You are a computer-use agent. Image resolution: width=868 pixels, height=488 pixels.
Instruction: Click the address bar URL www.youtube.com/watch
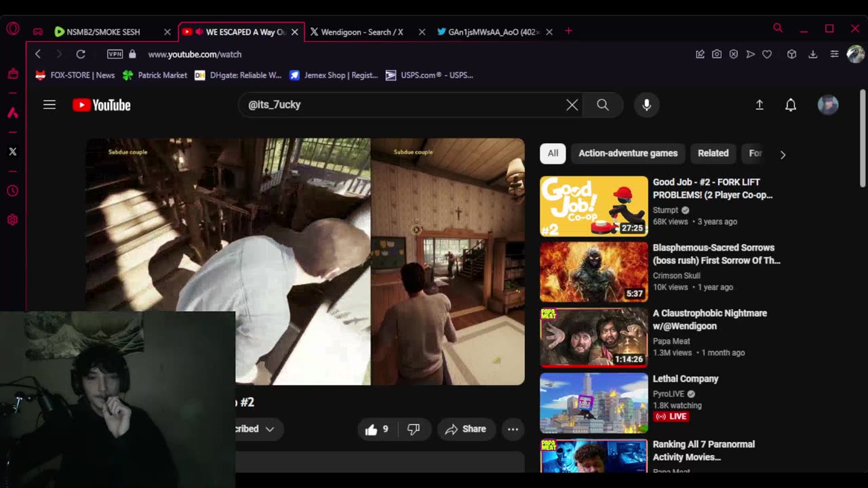click(x=195, y=54)
